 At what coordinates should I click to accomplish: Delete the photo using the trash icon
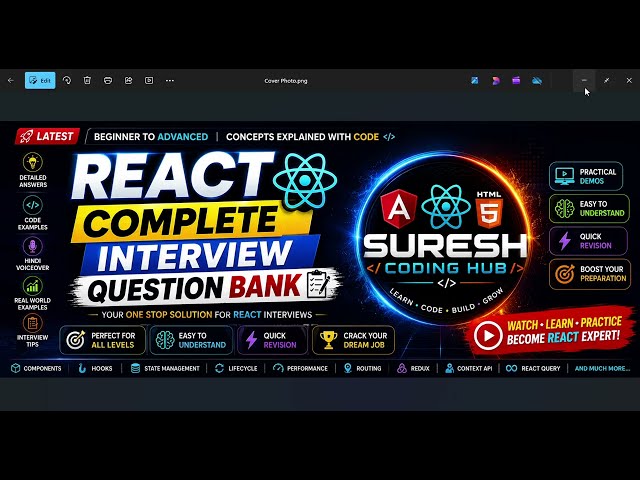[x=87, y=80]
